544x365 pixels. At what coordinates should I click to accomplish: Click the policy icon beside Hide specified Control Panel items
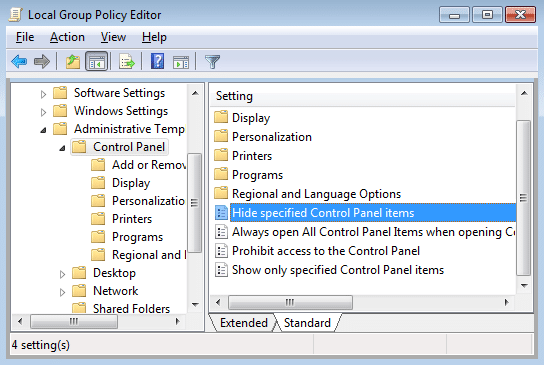click(221, 213)
